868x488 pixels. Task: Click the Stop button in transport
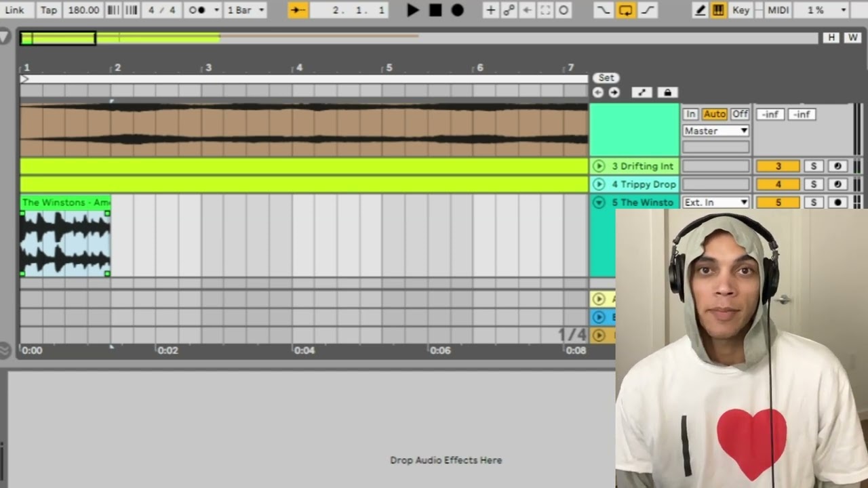coord(435,10)
